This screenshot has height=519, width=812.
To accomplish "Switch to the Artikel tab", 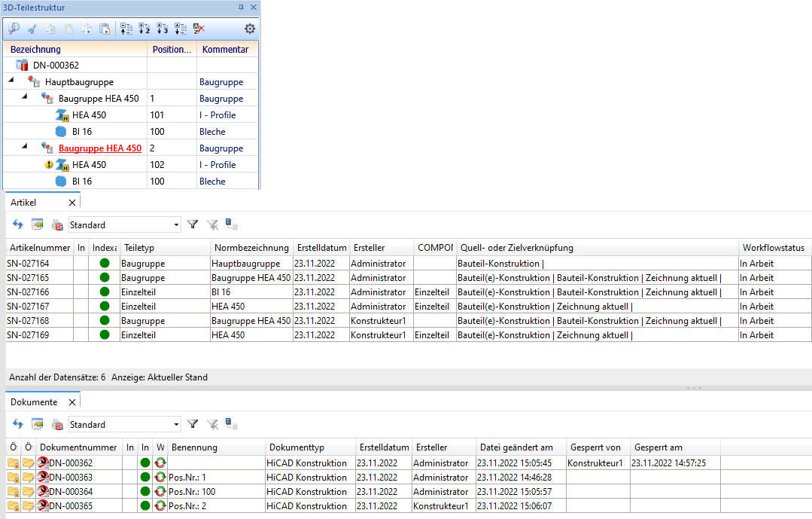I will tap(23, 203).
